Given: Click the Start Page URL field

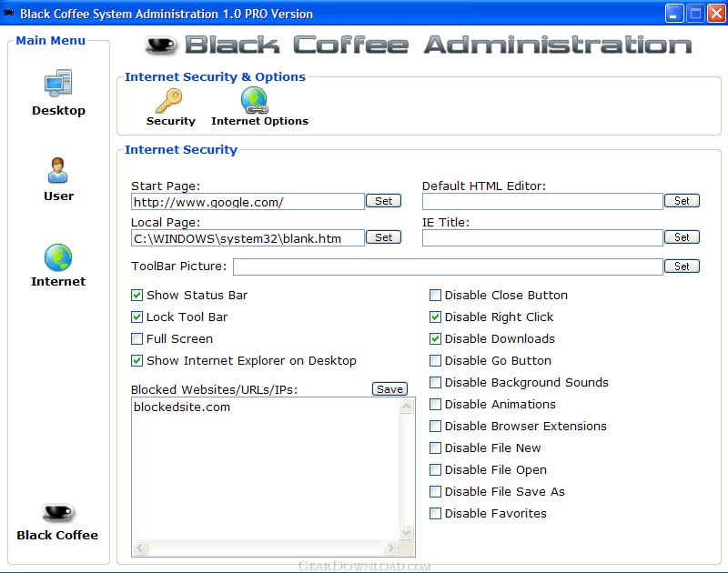Looking at the screenshot, I should tap(248, 202).
